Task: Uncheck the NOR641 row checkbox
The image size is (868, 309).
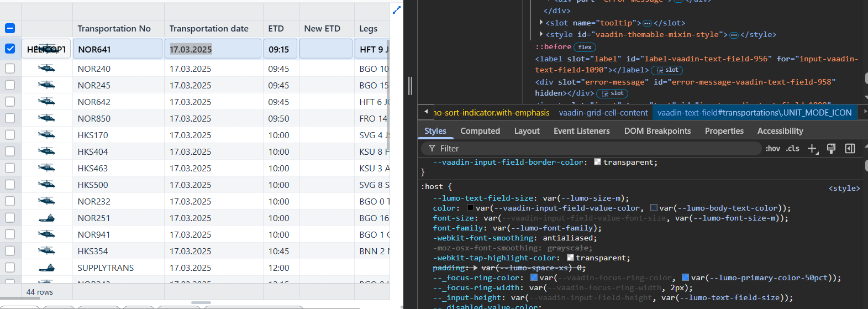Action: [10, 49]
